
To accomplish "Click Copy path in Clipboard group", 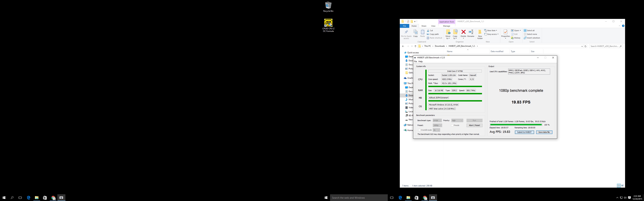I will point(433,34).
